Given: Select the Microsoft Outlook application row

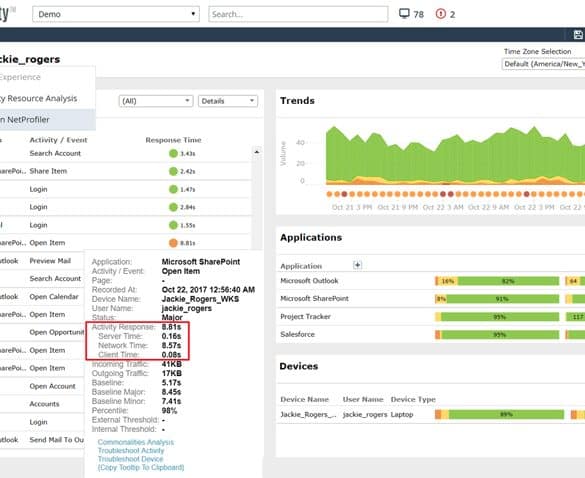Looking at the screenshot, I should tap(431, 281).
